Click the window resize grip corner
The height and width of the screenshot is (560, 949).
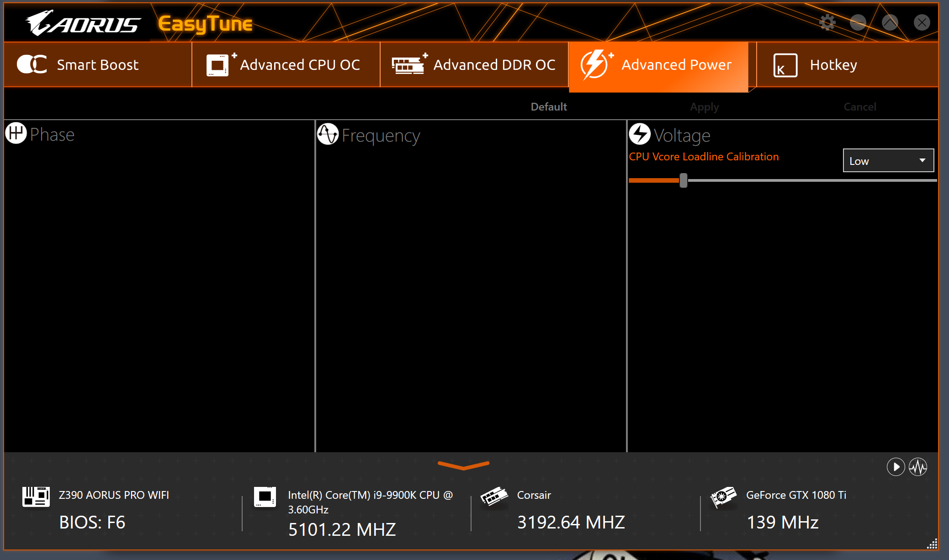point(932,544)
